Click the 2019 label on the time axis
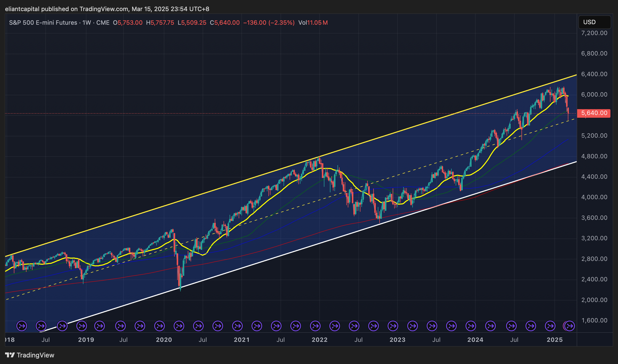Image resolution: width=618 pixels, height=364 pixels. [x=86, y=340]
